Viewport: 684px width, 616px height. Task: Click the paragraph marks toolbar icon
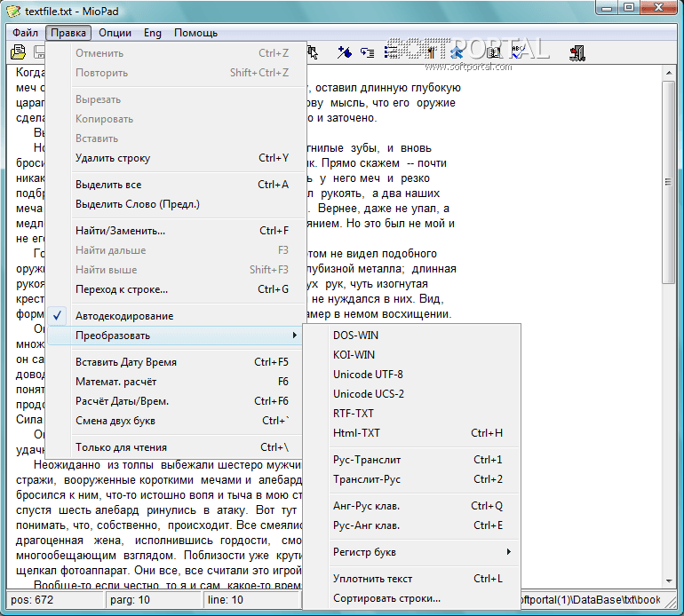point(431,52)
